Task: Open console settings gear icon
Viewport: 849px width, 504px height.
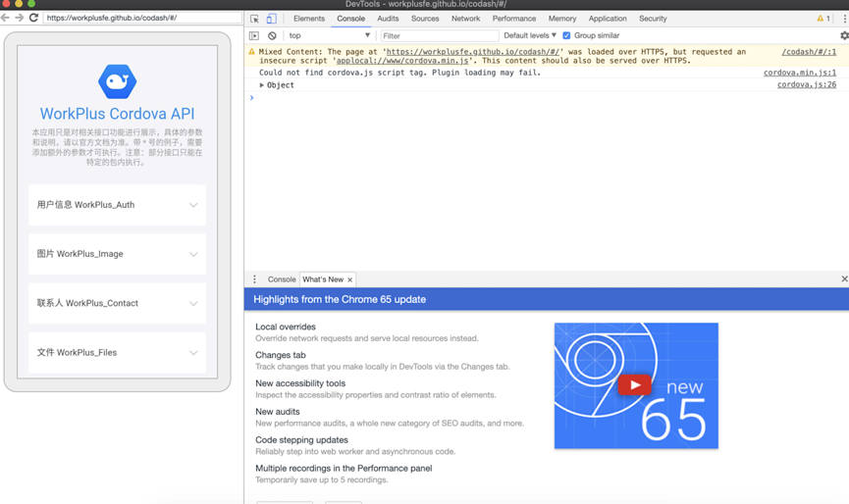Action: coord(843,35)
